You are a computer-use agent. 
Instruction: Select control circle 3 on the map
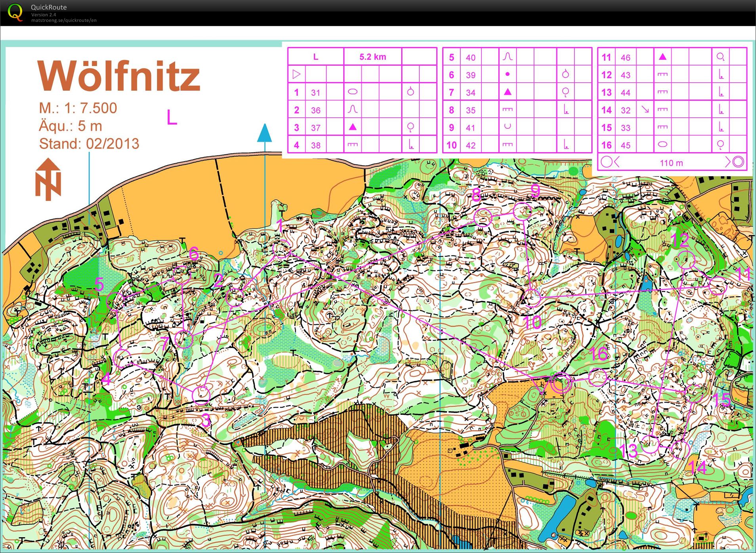[201, 395]
